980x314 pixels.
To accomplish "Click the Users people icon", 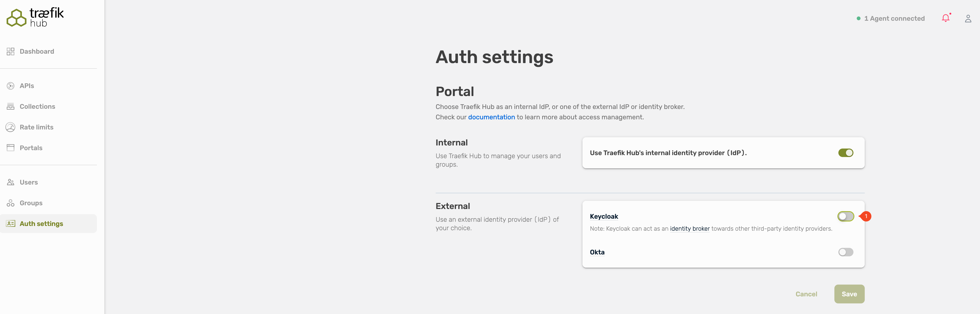I will click(11, 182).
